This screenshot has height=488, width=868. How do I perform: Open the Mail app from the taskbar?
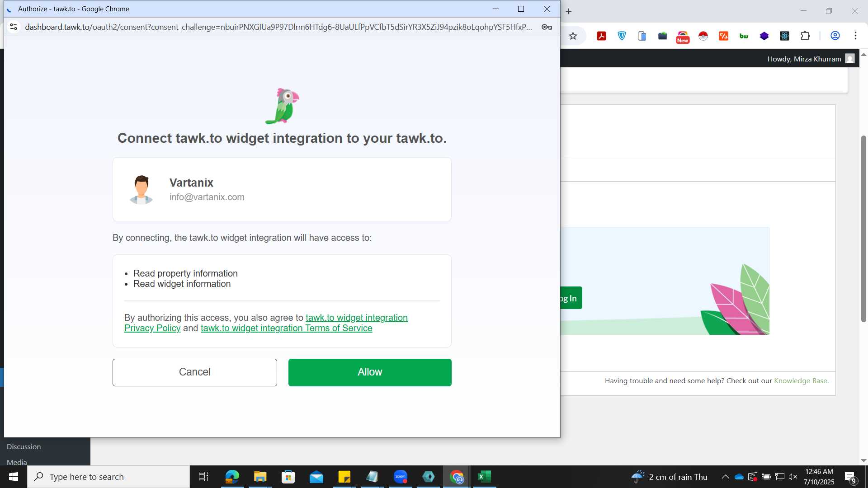(x=316, y=477)
